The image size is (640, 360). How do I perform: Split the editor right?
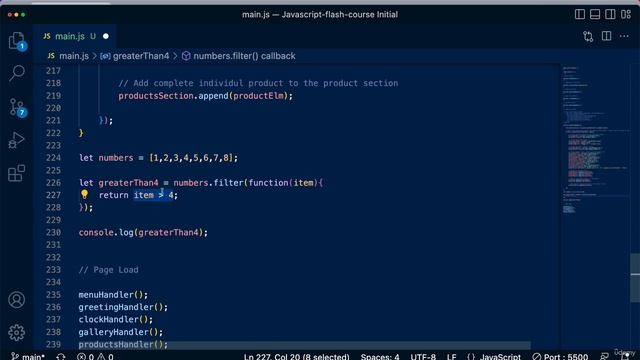(607, 36)
